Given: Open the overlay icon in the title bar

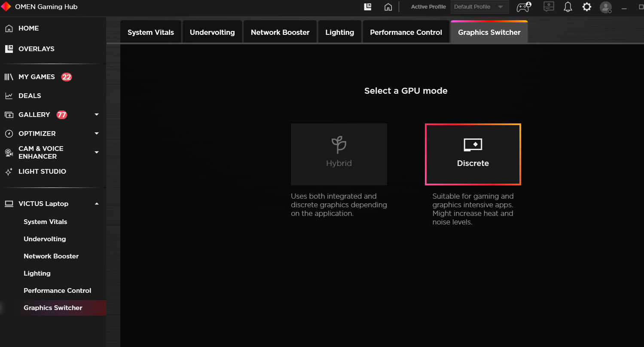Looking at the screenshot, I should click(368, 6).
